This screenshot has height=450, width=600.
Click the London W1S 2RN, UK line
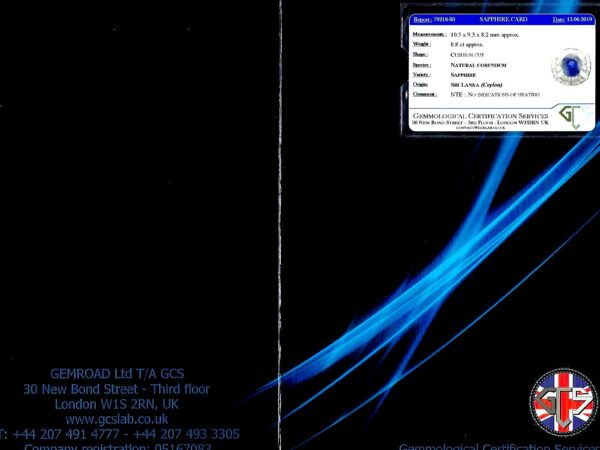click(116, 404)
